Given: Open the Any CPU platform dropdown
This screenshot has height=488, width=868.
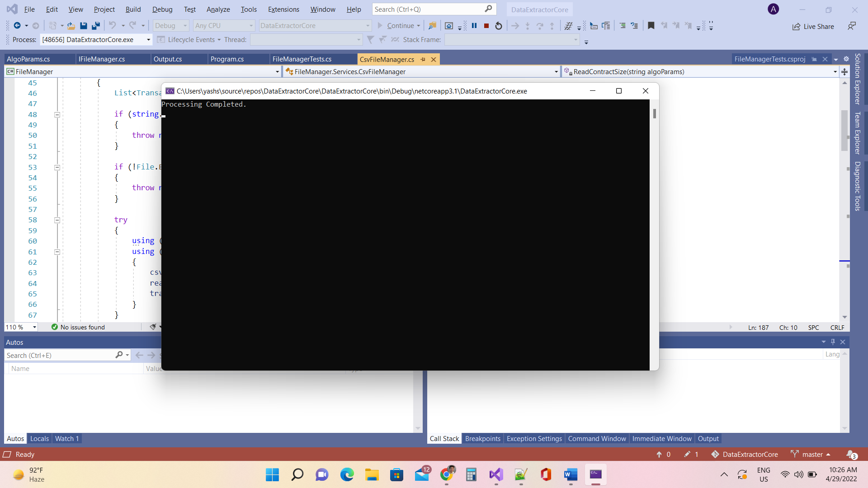Looking at the screenshot, I should point(224,26).
